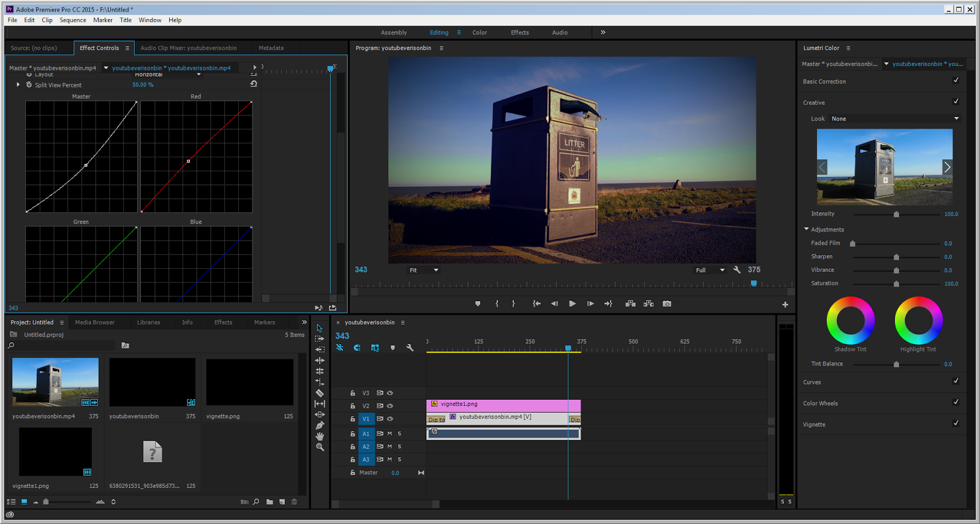The height and width of the screenshot is (524, 980).
Task: Select the Zoom tool magnifier
Action: click(320, 447)
